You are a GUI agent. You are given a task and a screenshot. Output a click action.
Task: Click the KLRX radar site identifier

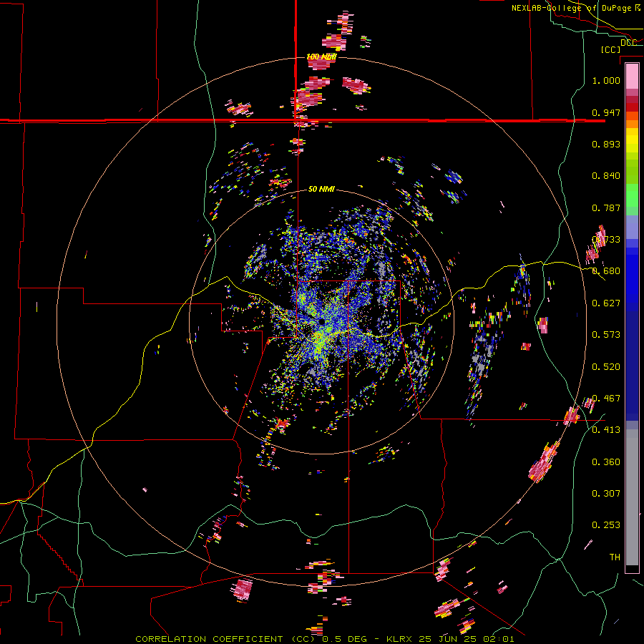point(401,639)
